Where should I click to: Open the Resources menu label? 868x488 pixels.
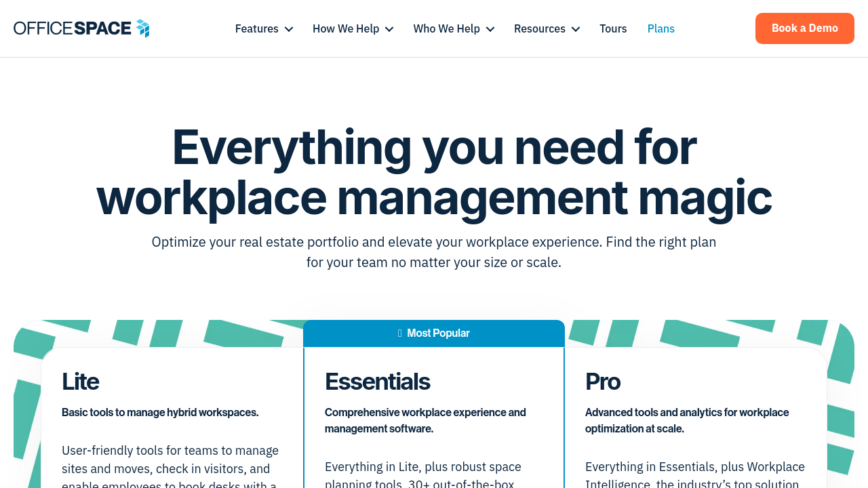tap(539, 28)
